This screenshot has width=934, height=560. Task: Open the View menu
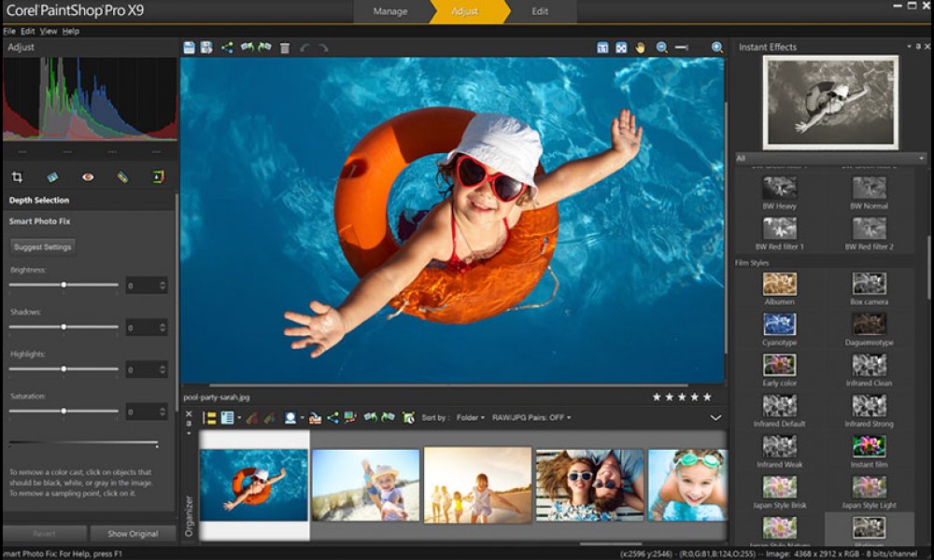pyautogui.click(x=49, y=31)
